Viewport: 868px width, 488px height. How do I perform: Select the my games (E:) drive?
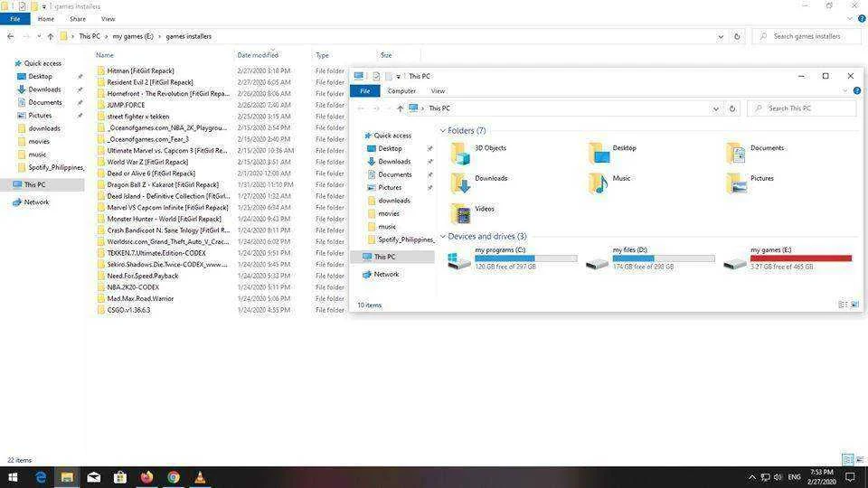click(788, 258)
